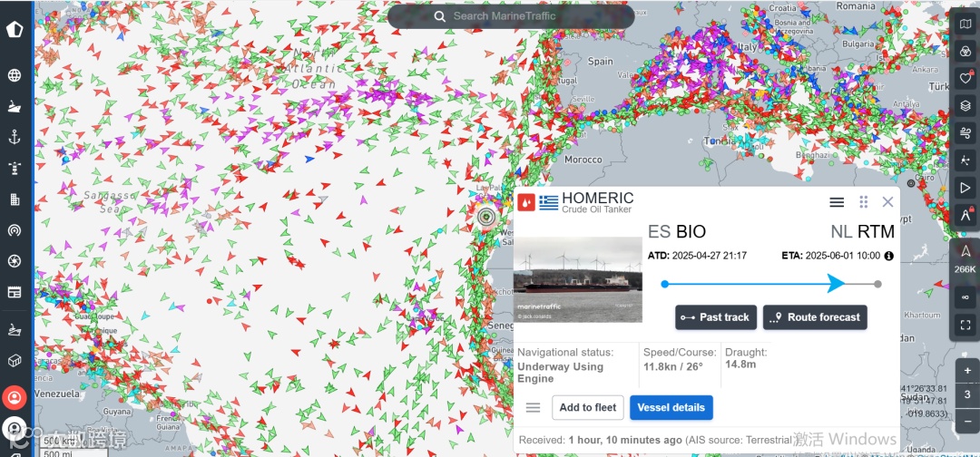Click the Venezuela label on the map

pyautogui.click(x=57, y=394)
